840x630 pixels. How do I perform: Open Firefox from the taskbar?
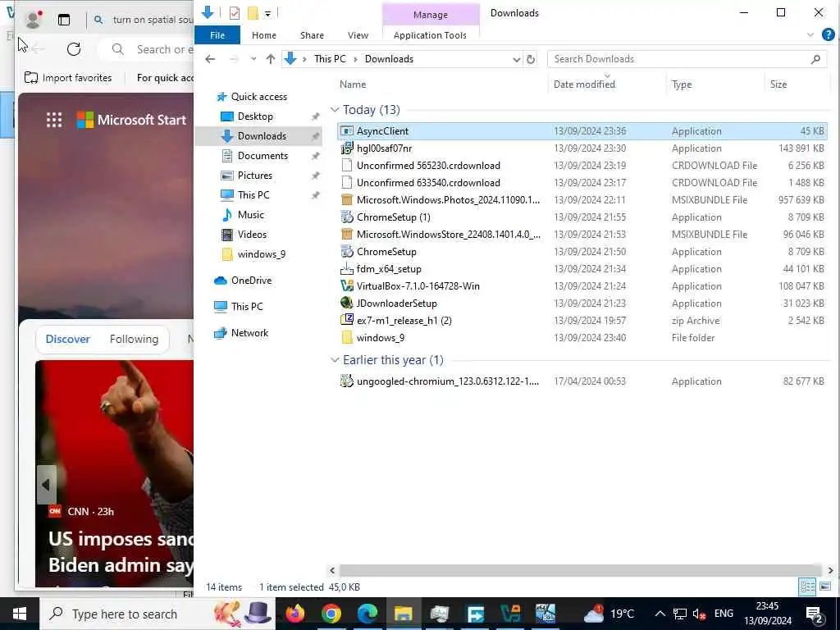pyautogui.click(x=294, y=614)
